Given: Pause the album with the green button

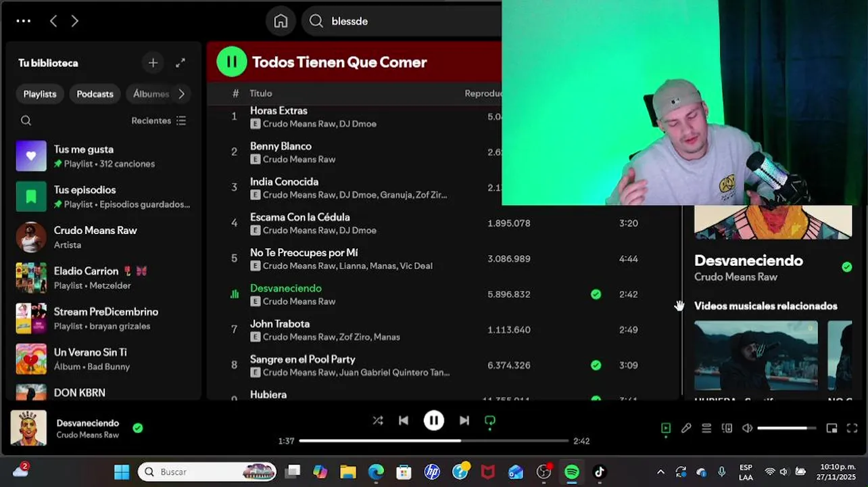Looking at the screenshot, I should tap(231, 62).
